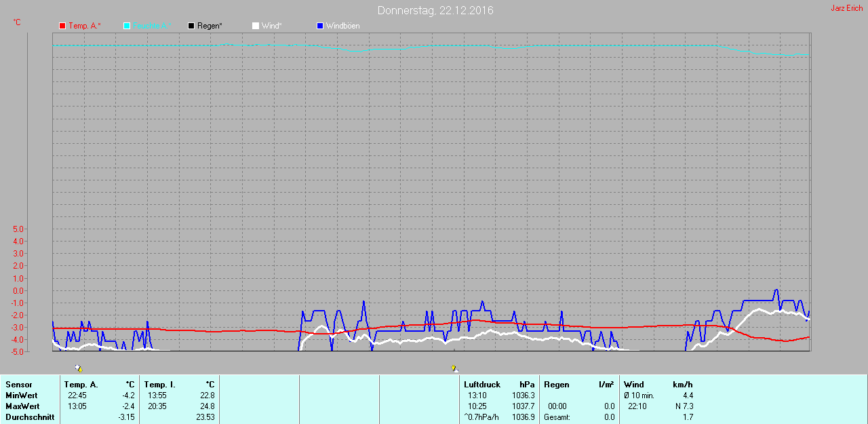Select the indoor maximum value 24.8
868x424 pixels.
tap(207, 406)
